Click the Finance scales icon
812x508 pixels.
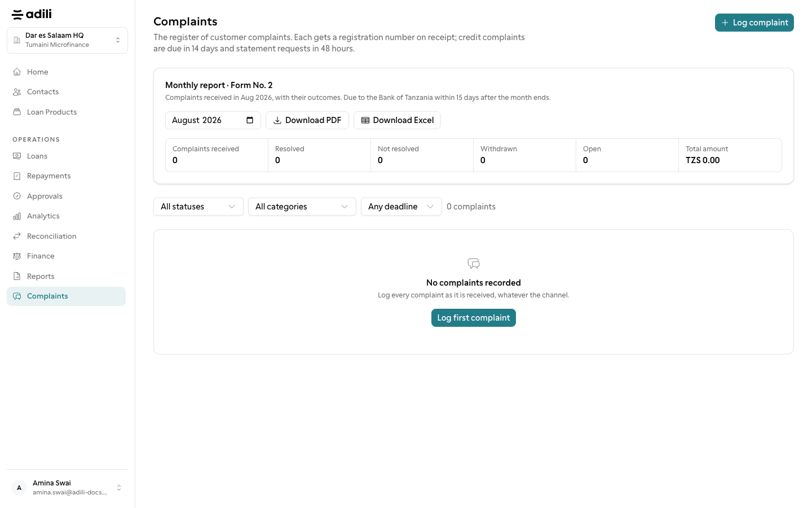[17, 256]
